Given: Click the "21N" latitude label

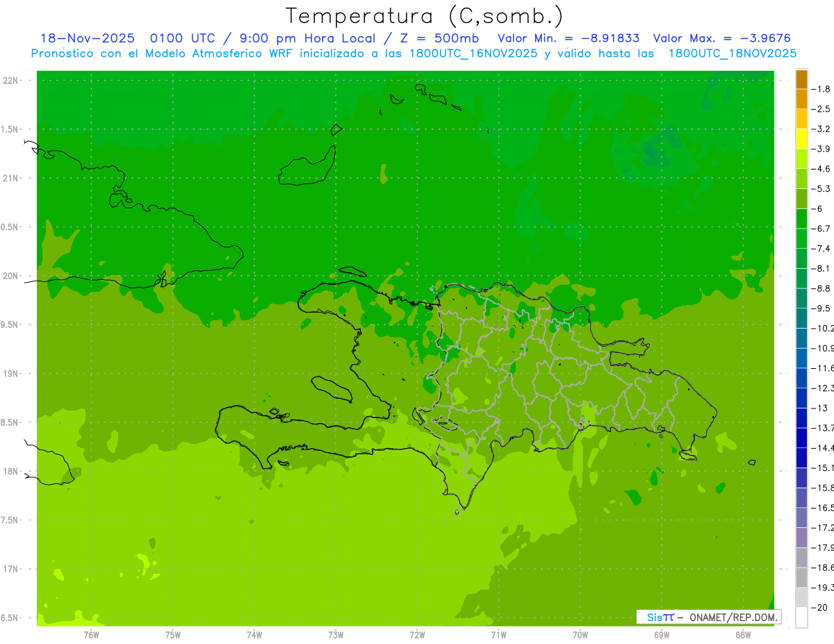Looking at the screenshot, I should pyautogui.click(x=11, y=178).
